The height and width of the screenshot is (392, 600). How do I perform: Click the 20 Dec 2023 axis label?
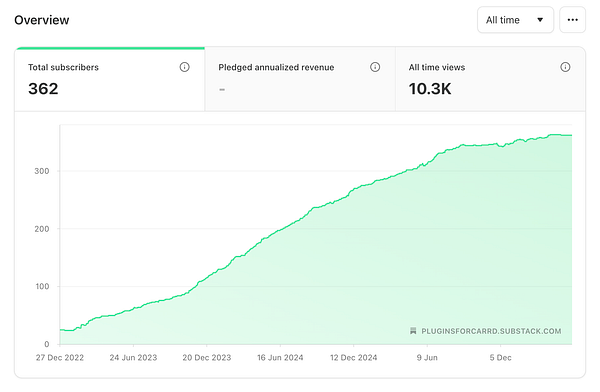point(207,358)
